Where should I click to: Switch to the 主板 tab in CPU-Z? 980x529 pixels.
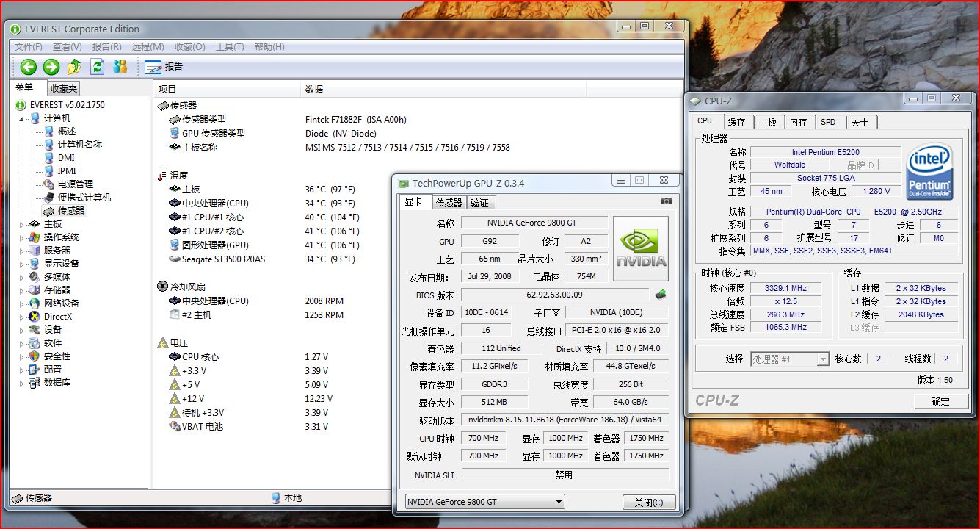click(x=768, y=122)
